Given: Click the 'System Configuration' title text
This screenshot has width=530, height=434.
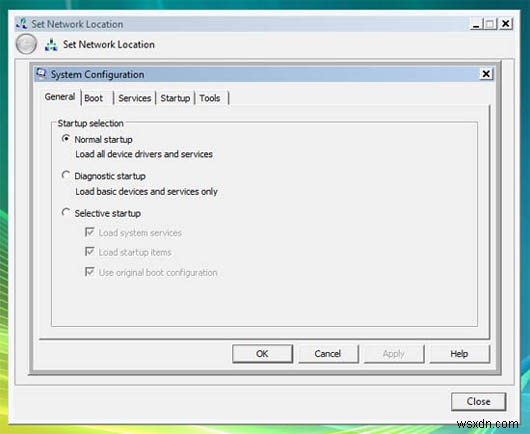Looking at the screenshot, I should 97,74.
